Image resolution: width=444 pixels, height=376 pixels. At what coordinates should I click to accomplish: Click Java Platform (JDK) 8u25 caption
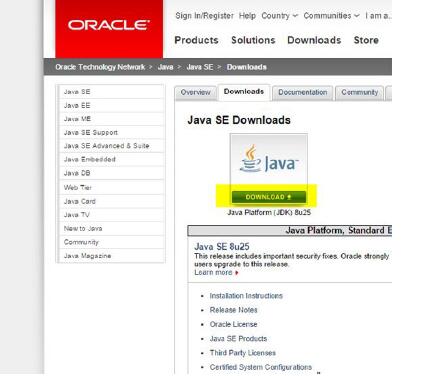tap(269, 212)
